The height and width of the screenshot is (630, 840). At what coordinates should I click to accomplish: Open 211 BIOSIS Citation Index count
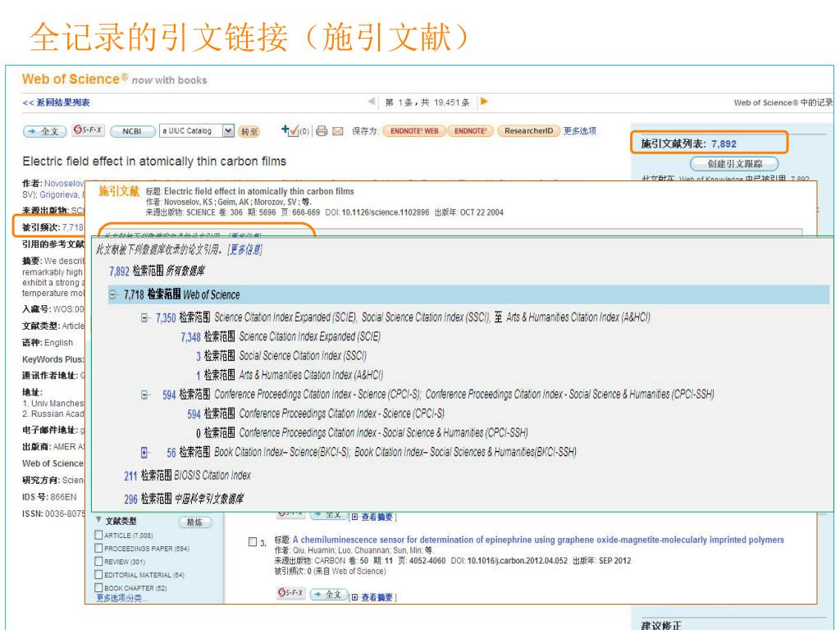130,476
